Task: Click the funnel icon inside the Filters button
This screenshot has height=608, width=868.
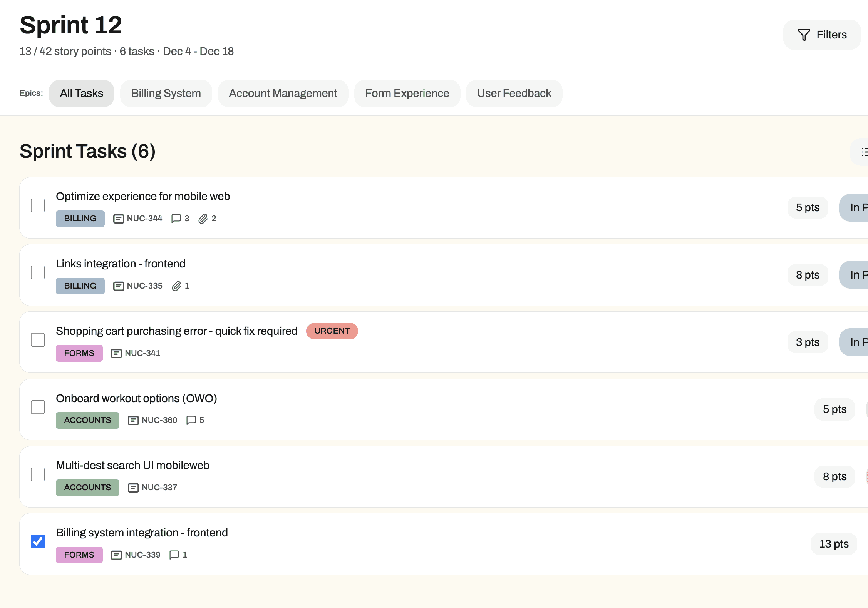Action: (x=803, y=35)
